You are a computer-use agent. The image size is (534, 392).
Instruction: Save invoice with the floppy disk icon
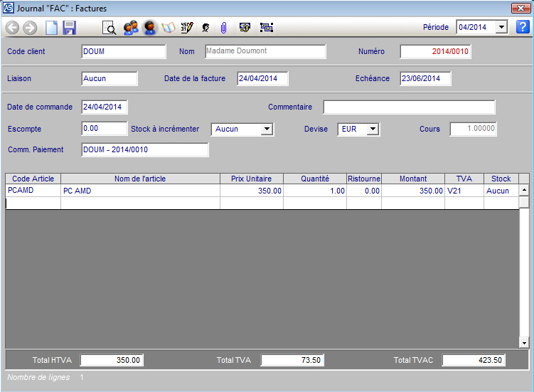(69, 28)
